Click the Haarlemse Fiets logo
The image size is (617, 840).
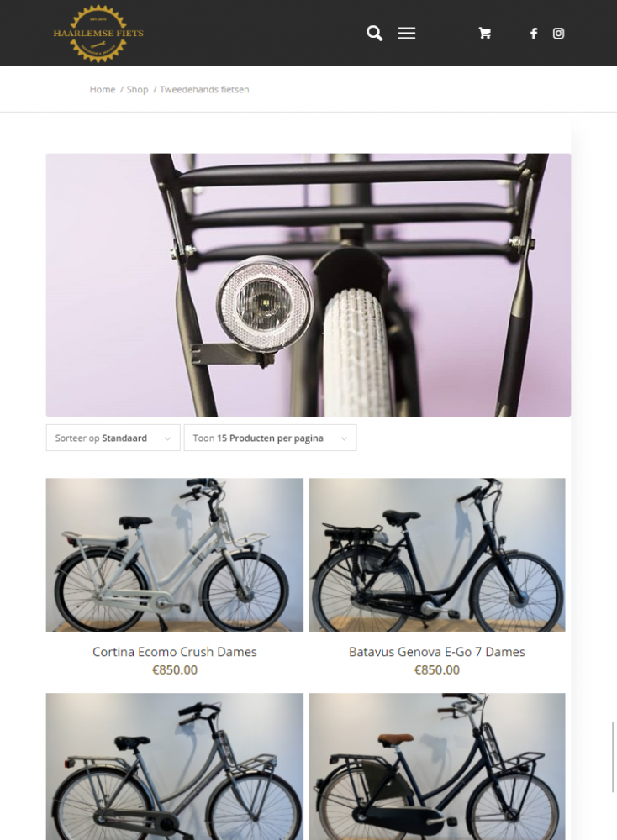(x=98, y=34)
